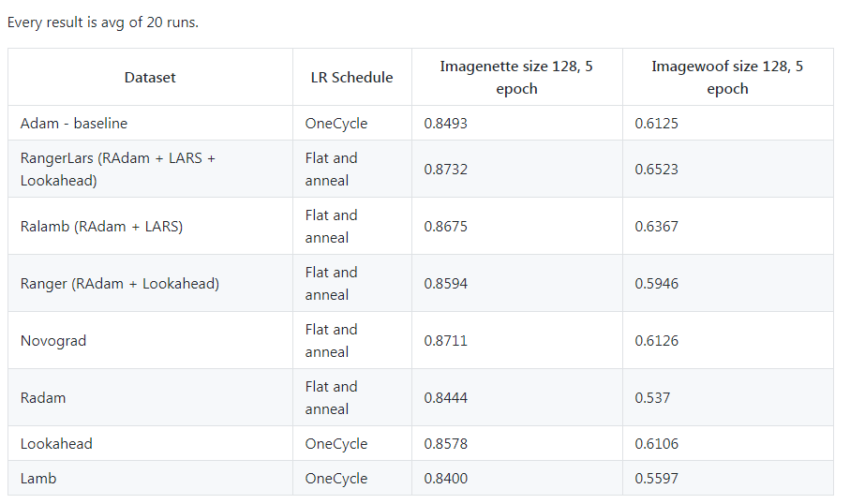Image resolution: width=850 pixels, height=504 pixels.
Task: Select the "Imagenette size 128, 5 epoch" header
Action: pos(516,77)
